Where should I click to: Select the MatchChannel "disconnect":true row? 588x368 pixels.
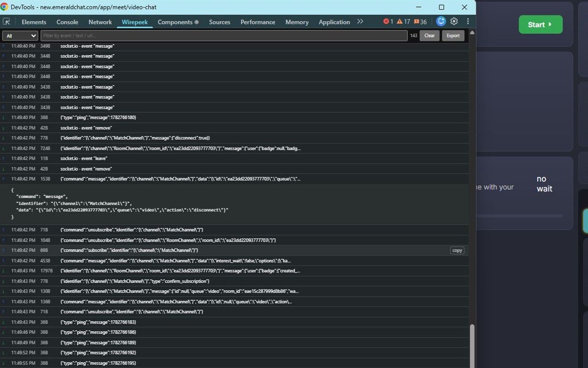click(x=234, y=138)
